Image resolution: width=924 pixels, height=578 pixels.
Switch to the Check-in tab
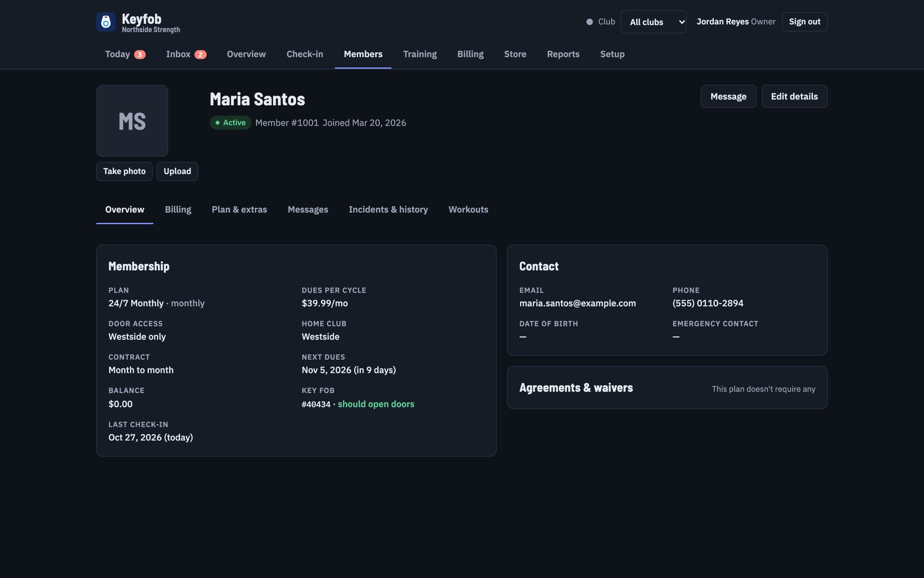pos(305,54)
